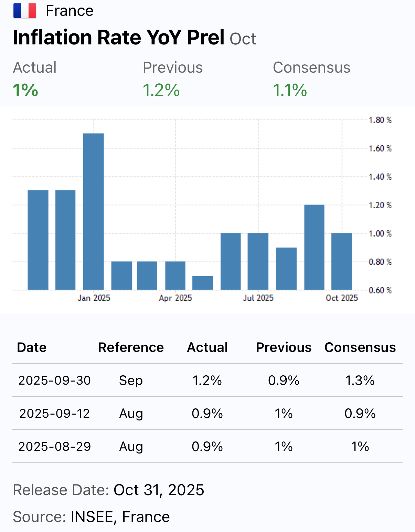
Task: Click the lowest chart bar after Apr 2025
Action: (202, 283)
